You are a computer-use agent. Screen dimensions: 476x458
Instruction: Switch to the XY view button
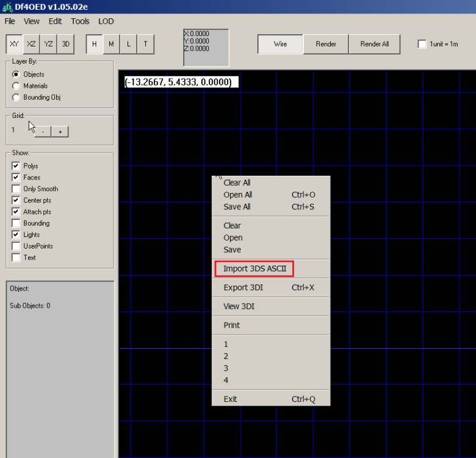tap(14, 44)
